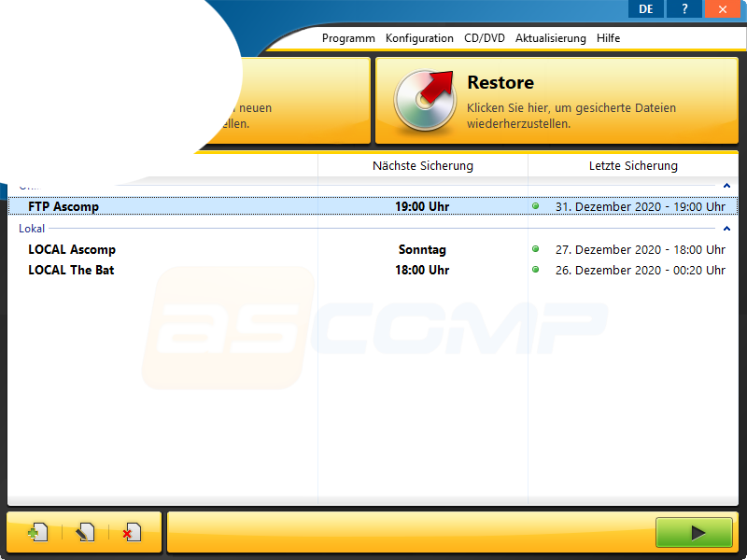Click the 26. Dezember 2020 - 00:20 Uhr entry
747x560 pixels.
[x=641, y=270]
